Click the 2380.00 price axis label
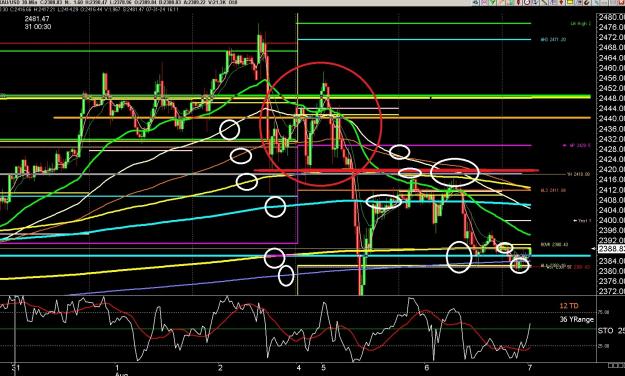625x376 pixels. click(x=611, y=271)
